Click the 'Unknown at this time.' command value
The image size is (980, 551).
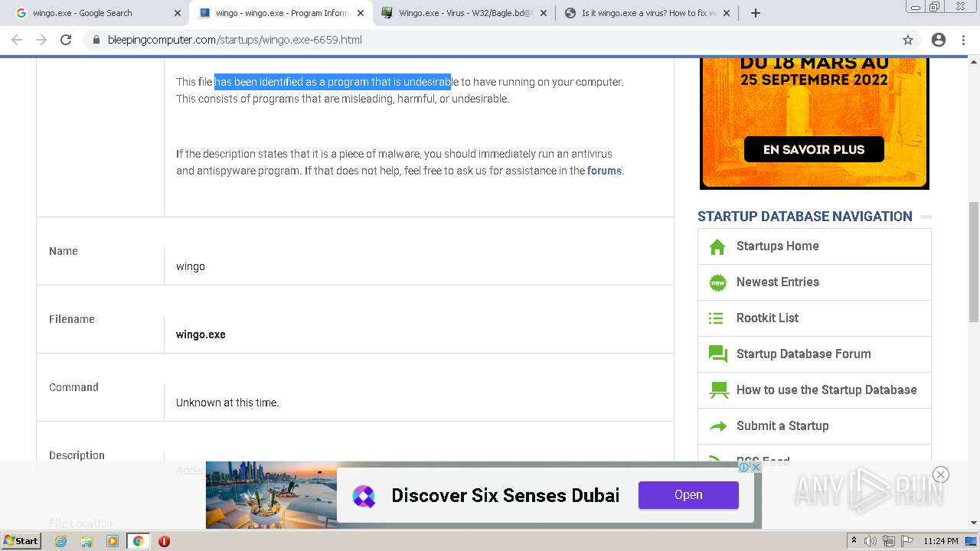point(227,403)
